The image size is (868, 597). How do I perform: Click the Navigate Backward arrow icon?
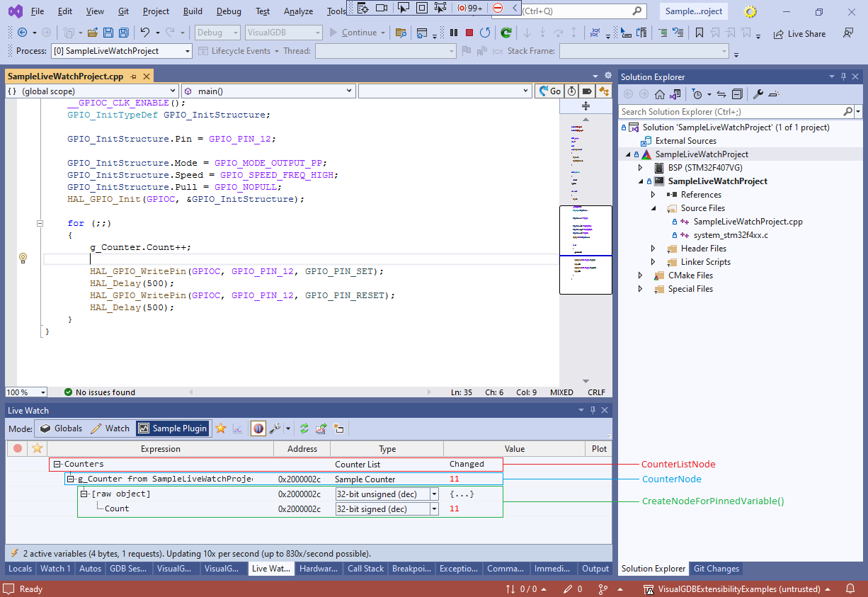[x=22, y=33]
